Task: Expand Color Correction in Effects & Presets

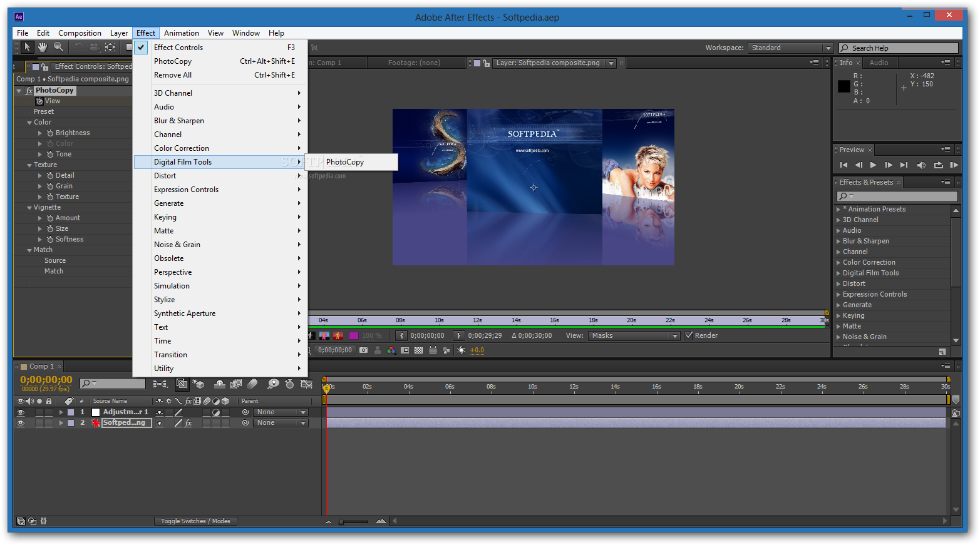Action: 838,263
